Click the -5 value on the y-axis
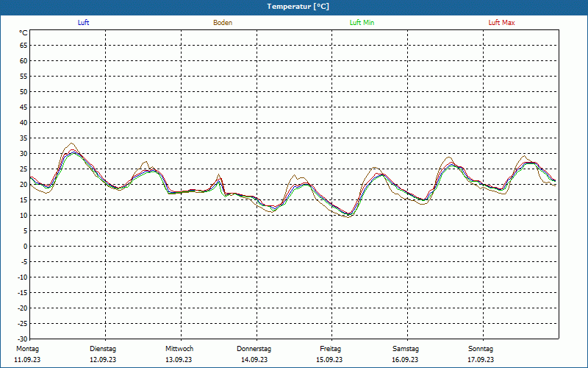The image size is (588, 368). [24, 262]
